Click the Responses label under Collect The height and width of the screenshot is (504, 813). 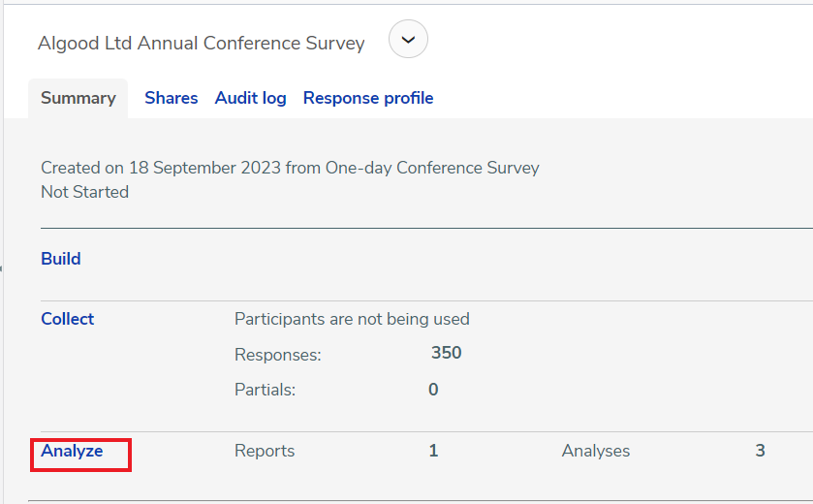coord(278,355)
